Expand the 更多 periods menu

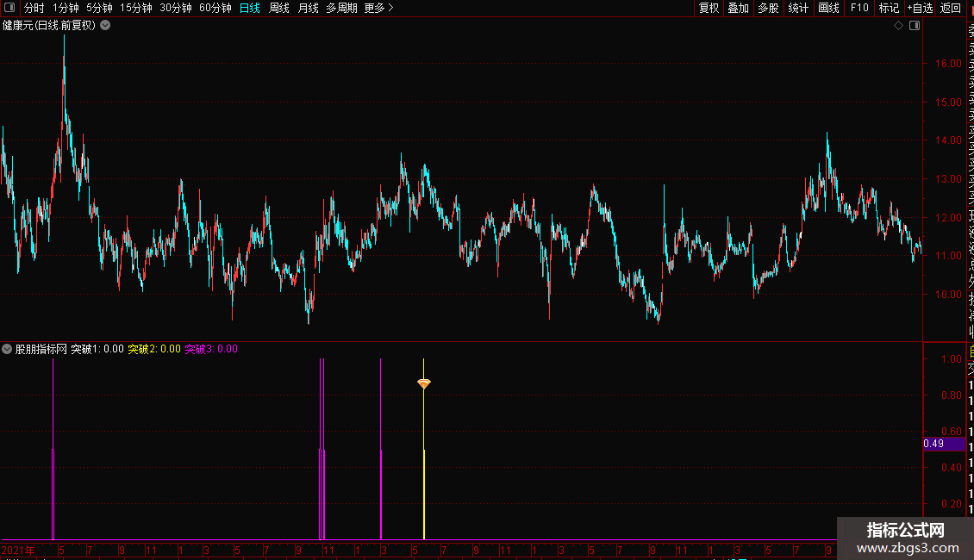379,8
